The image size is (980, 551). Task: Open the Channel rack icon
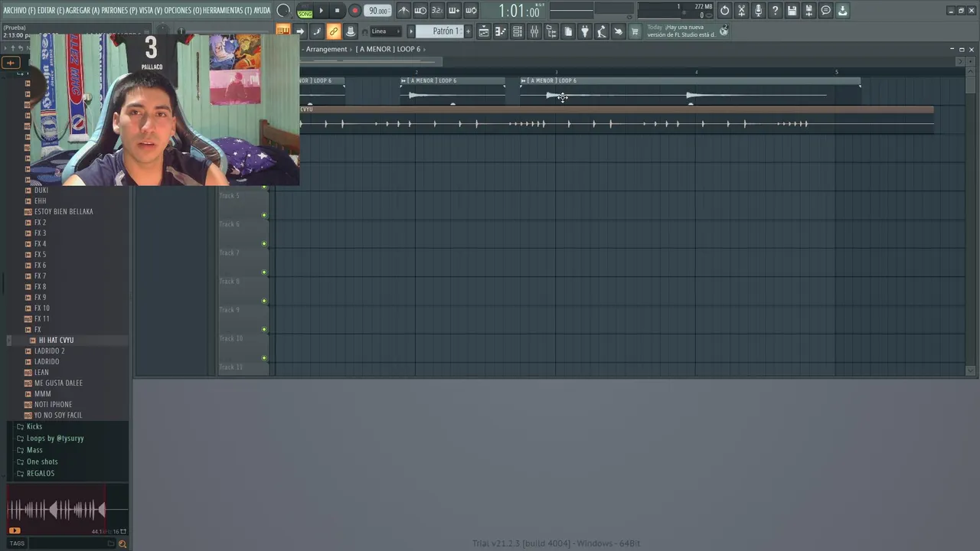(x=518, y=31)
